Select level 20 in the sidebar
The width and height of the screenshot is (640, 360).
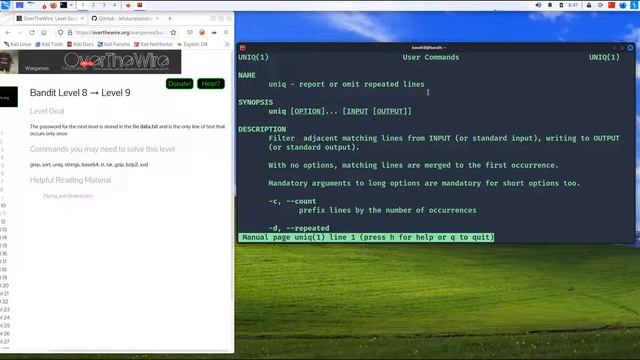(x=5, y=286)
